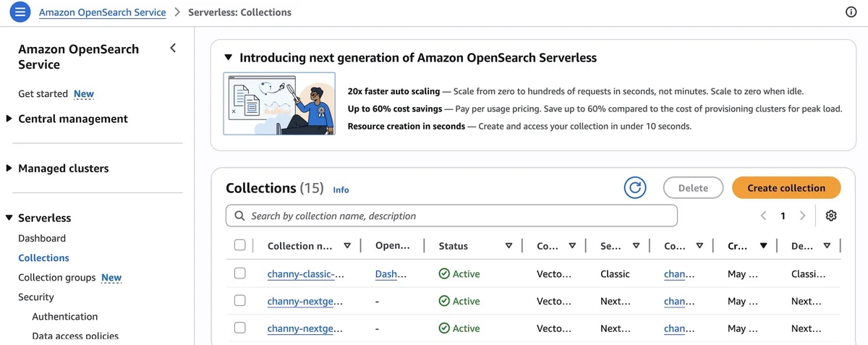
Task: Click Open… column header
Action: click(393, 246)
